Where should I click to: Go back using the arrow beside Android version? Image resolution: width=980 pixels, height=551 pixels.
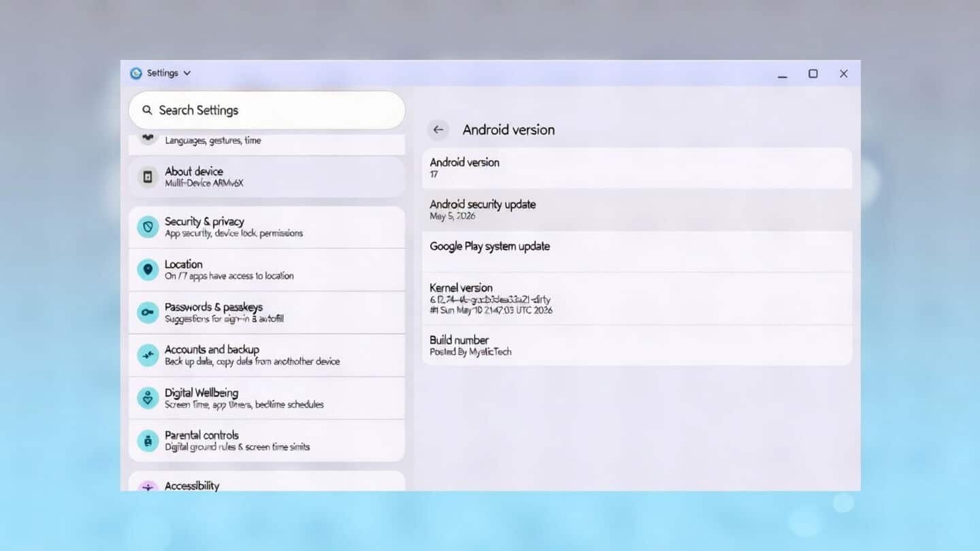[x=438, y=129]
